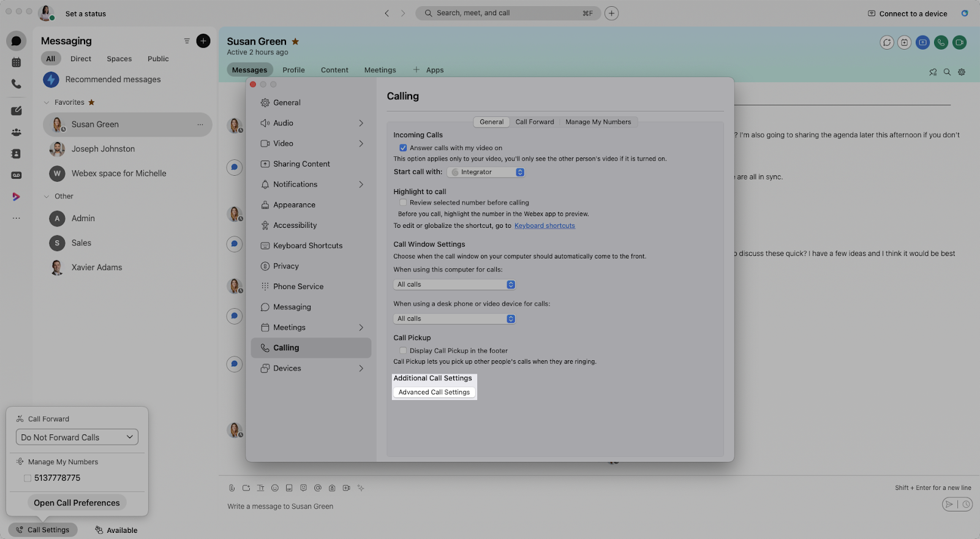Follow the Keyboard shortcuts link
This screenshot has width=980, height=539.
point(545,226)
